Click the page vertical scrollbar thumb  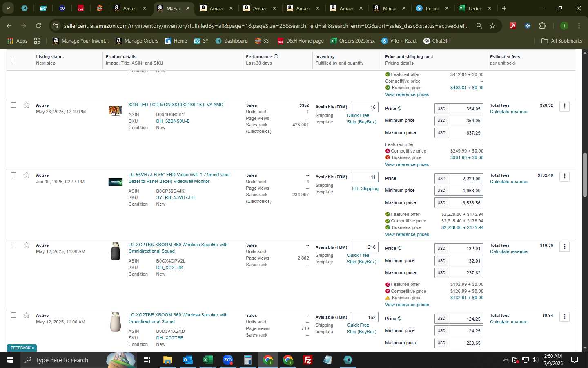[x=585, y=175]
